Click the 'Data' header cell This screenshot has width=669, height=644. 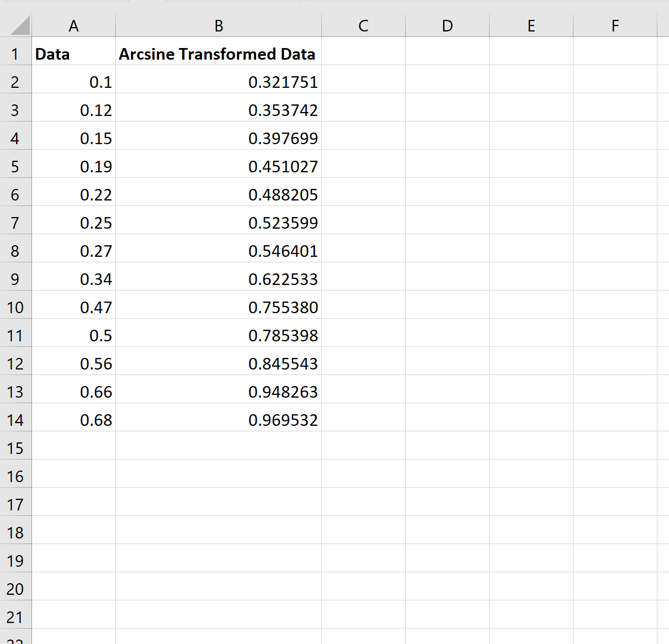click(x=73, y=54)
